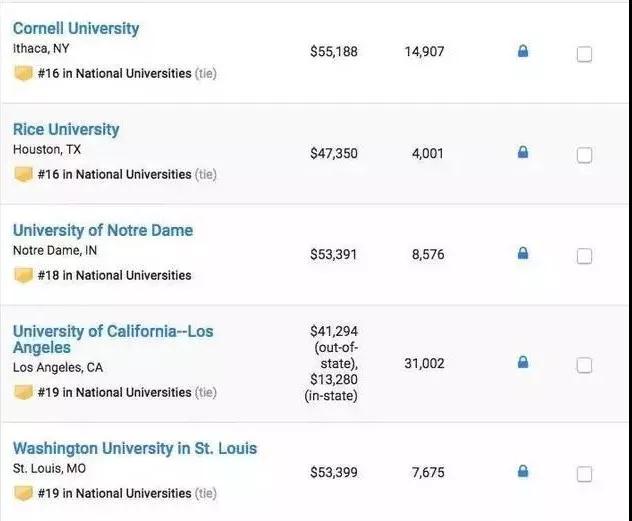The width and height of the screenshot is (632, 521).
Task: Click the lock icon beside Rice University
Action: point(522,153)
